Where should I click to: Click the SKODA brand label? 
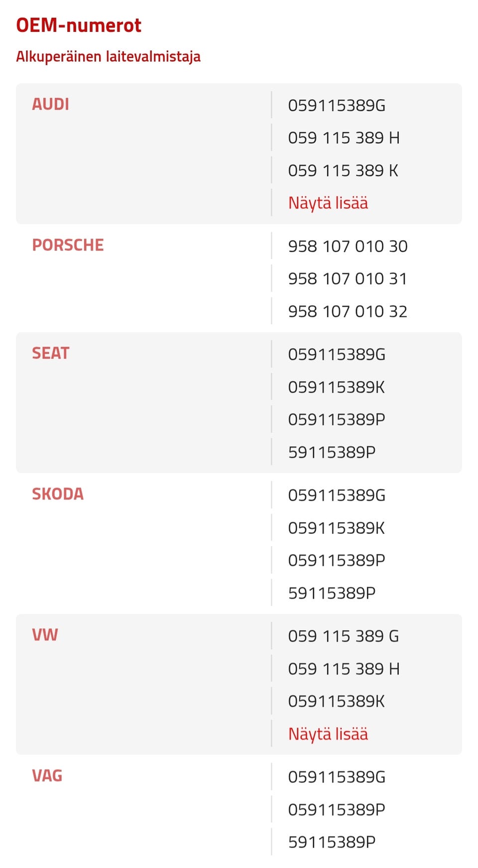click(58, 494)
